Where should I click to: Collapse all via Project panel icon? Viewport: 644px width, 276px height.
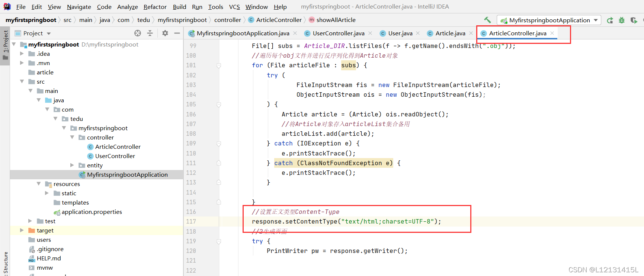point(150,33)
